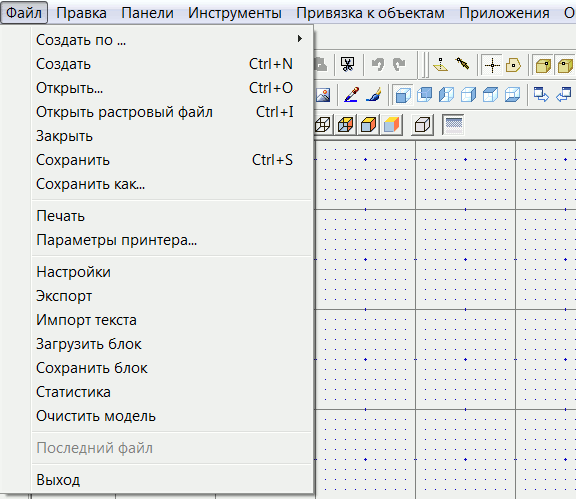576x499 pixels.
Task: Select "Сохранить как..." menu entry
Action: tap(172, 184)
